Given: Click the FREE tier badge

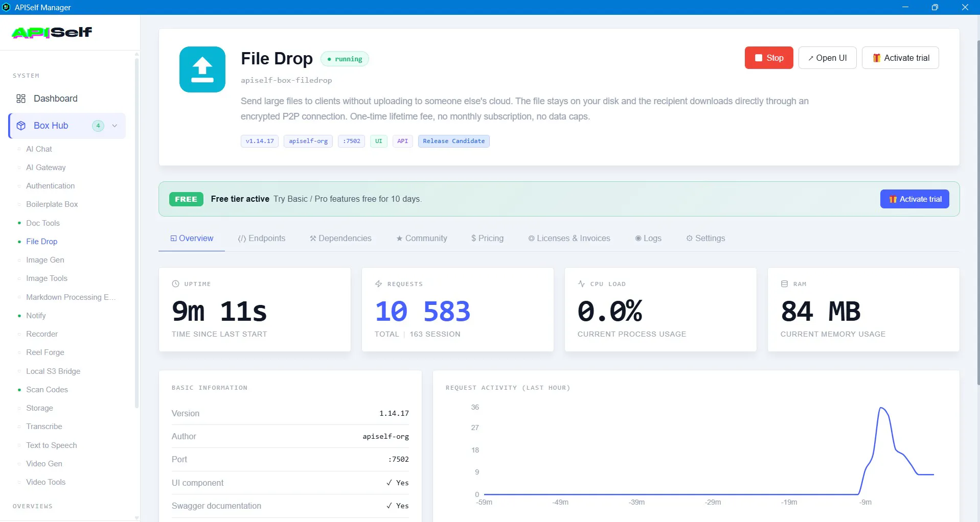Looking at the screenshot, I should (186, 199).
